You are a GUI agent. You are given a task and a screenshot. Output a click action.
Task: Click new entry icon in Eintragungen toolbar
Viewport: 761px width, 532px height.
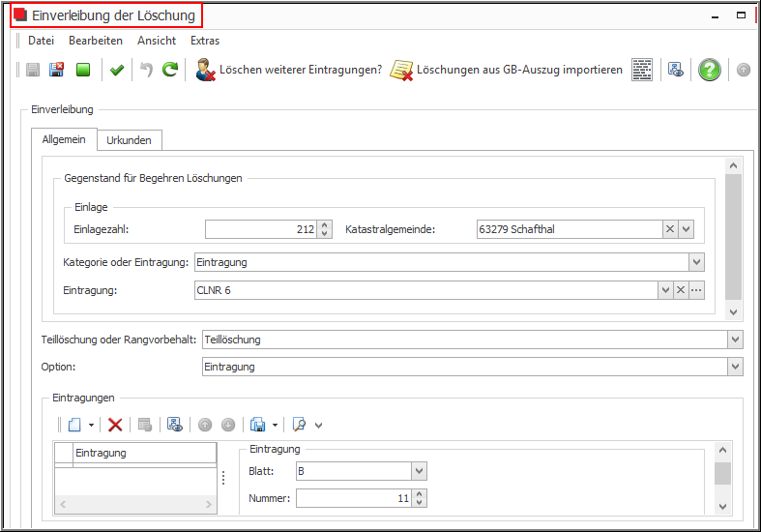pos(73,425)
